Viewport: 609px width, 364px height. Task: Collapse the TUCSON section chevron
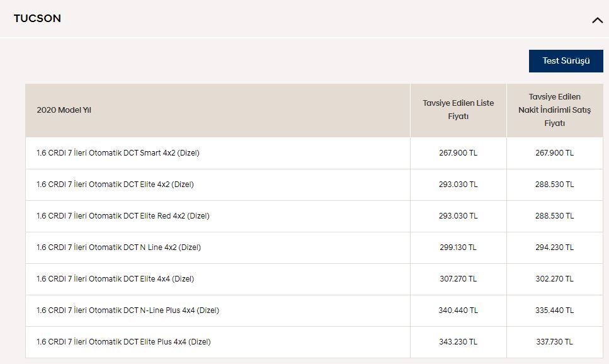tap(597, 20)
